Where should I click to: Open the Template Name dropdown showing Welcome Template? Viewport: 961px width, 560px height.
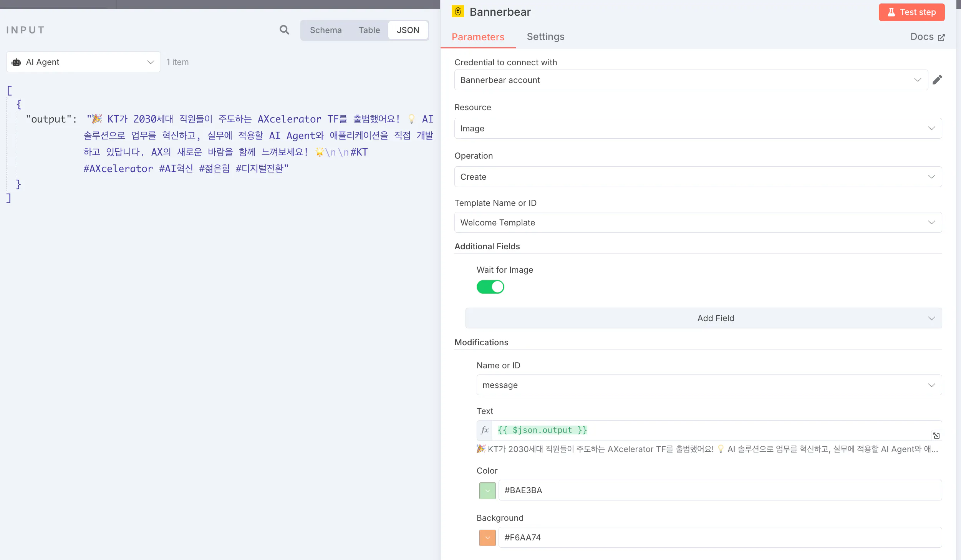[698, 222]
